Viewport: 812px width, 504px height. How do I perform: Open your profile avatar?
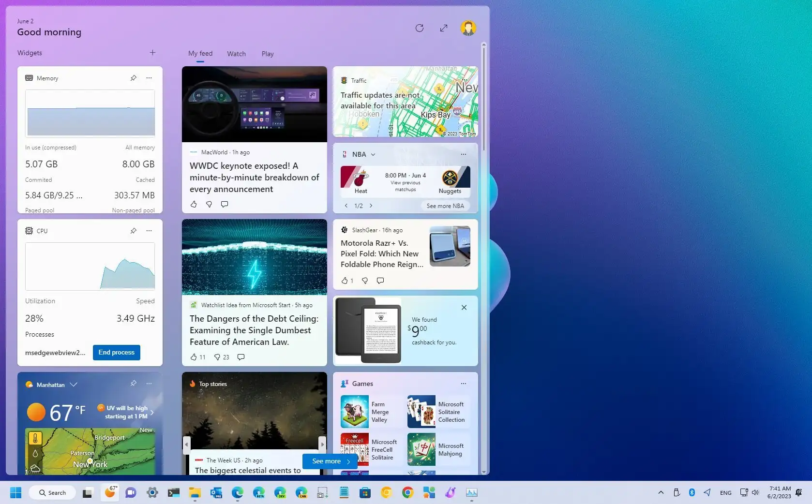467,28
